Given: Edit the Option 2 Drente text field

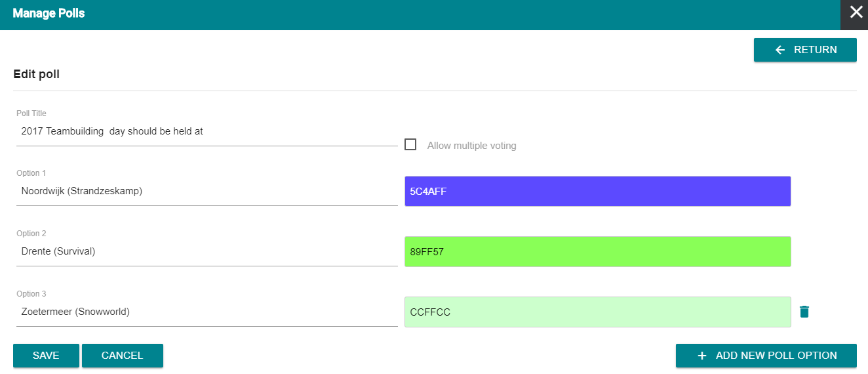Looking at the screenshot, I should coord(207,251).
